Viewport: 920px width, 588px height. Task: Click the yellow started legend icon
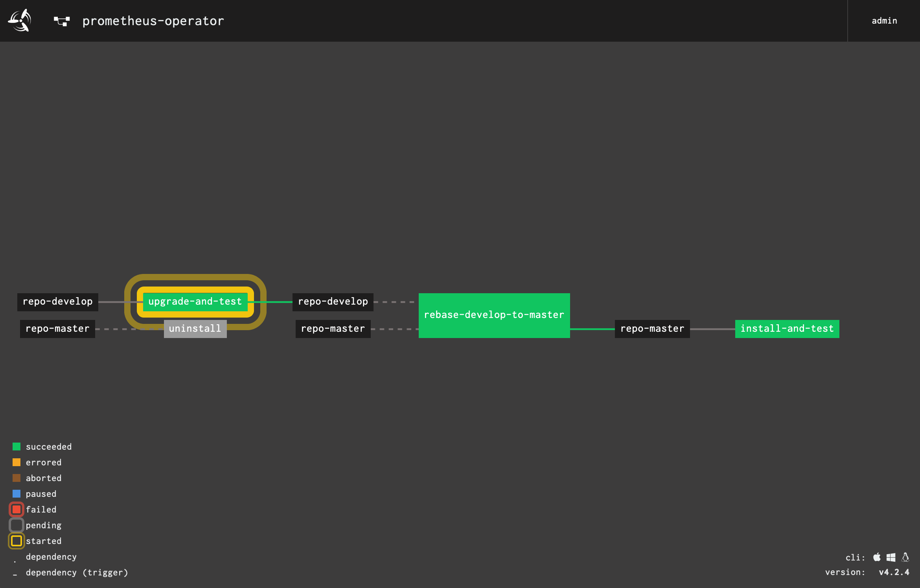pyautogui.click(x=17, y=541)
